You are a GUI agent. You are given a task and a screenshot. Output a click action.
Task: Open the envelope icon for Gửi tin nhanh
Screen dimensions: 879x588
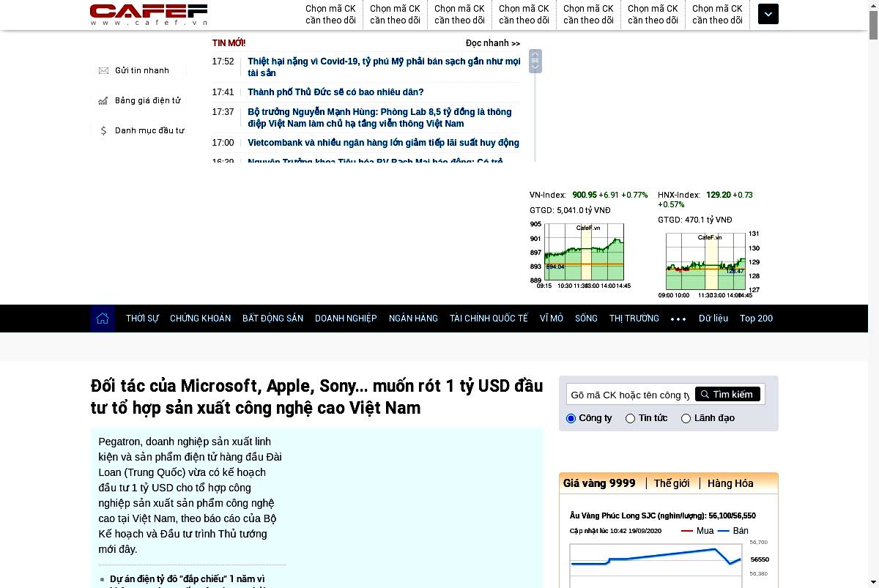[x=103, y=70]
